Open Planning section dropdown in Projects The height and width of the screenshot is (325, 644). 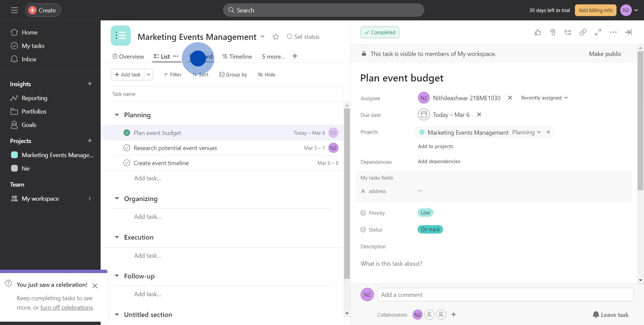coord(526,132)
